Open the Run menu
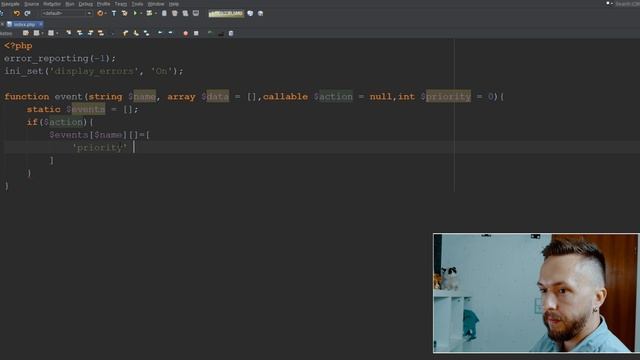This screenshot has height=360, width=640. click(x=70, y=4)
